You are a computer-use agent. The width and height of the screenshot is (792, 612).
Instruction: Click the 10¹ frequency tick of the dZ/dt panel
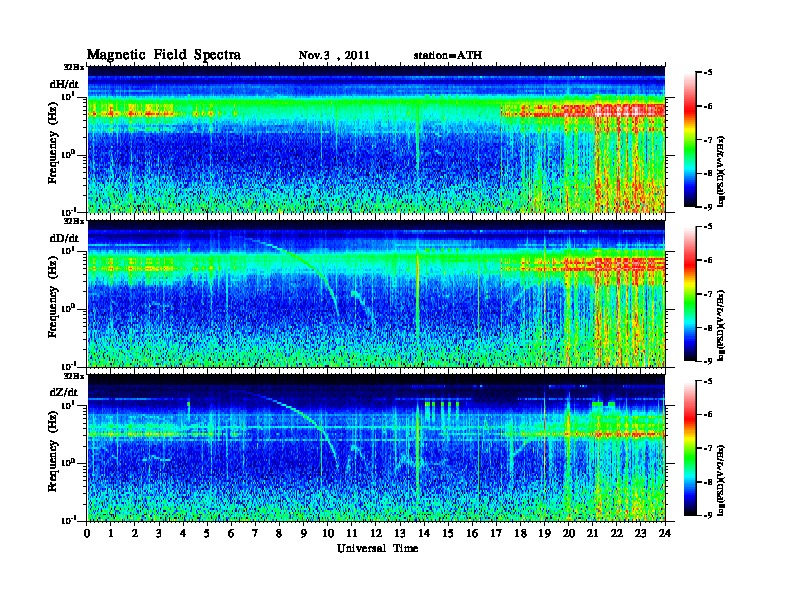[69, 405]
